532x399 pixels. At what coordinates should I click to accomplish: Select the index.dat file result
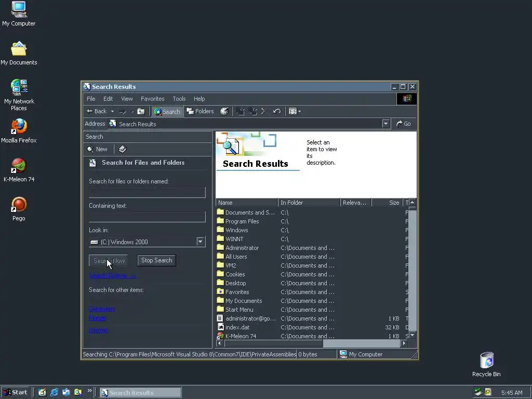pyautogui.click(x=233, y=327)
